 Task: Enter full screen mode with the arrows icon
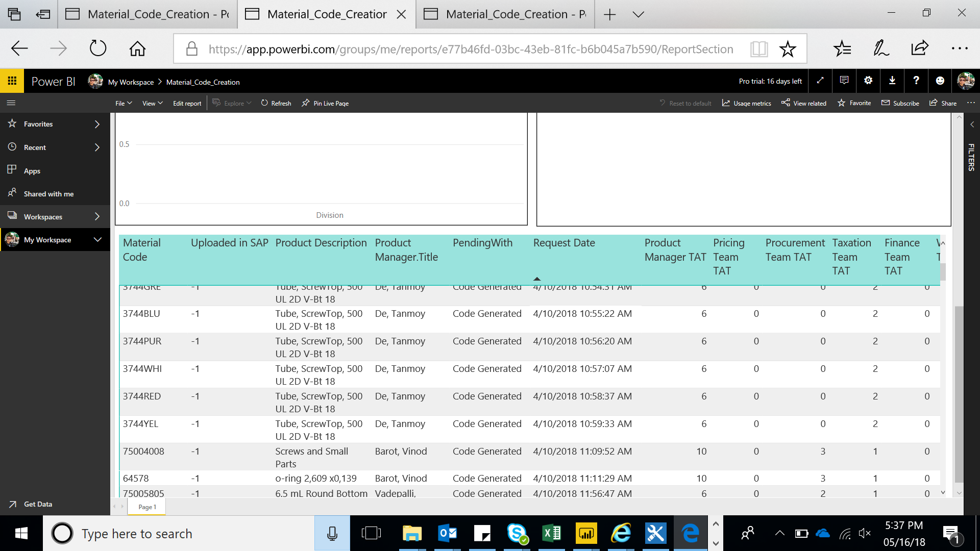click(820, 81)
